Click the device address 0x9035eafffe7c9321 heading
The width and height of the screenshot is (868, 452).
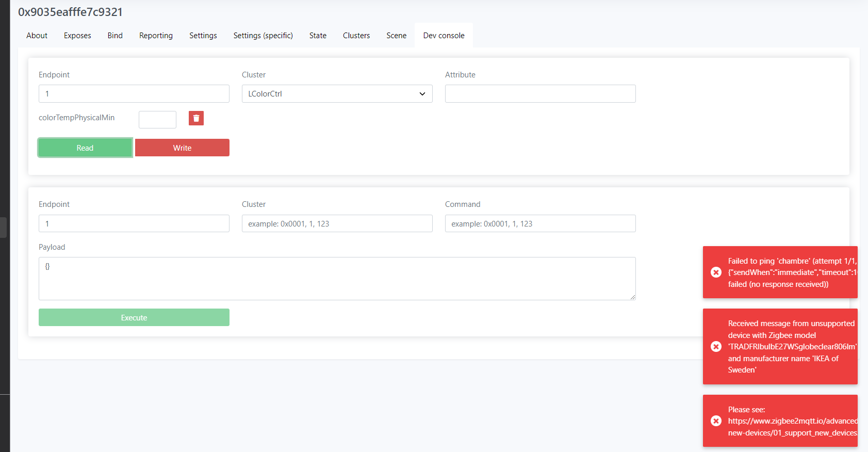click(x=70, y=12)
